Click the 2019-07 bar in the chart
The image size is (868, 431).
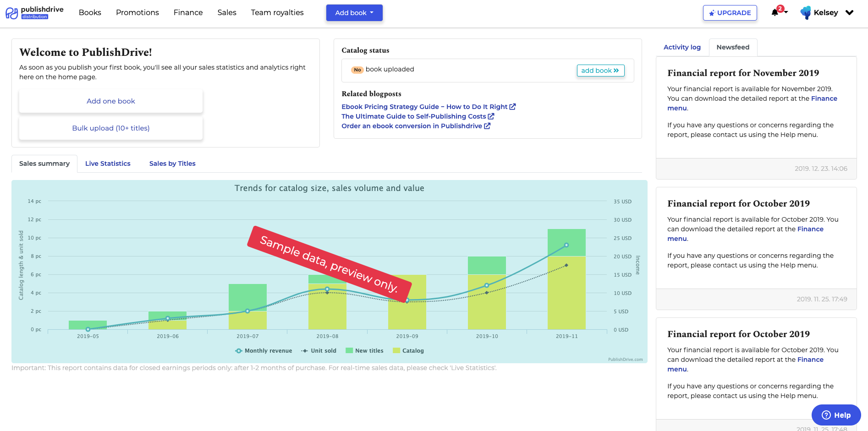247,307
